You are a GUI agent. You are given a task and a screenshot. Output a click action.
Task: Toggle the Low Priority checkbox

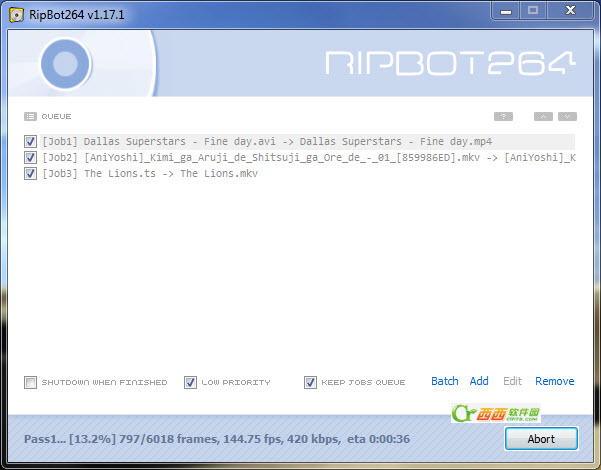click(190, 382)
